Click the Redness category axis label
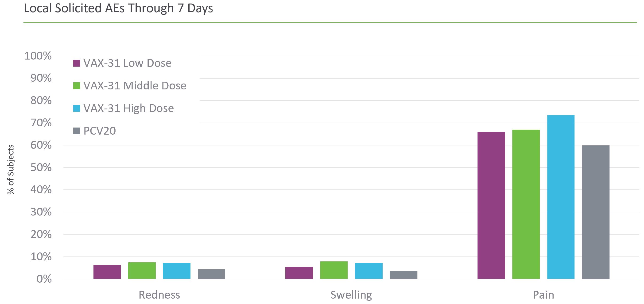Image resolution: width=644 pixels, height=304 pixels. (x=159, y=295)
